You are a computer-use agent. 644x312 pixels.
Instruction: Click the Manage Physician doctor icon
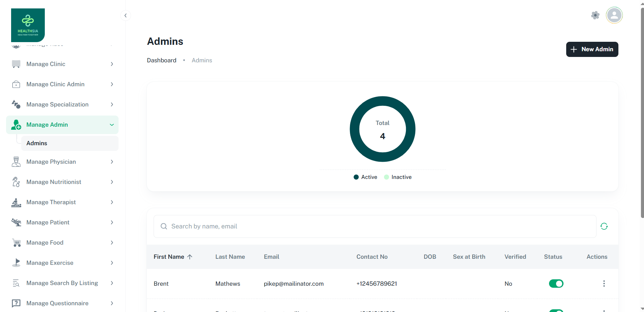16,162
